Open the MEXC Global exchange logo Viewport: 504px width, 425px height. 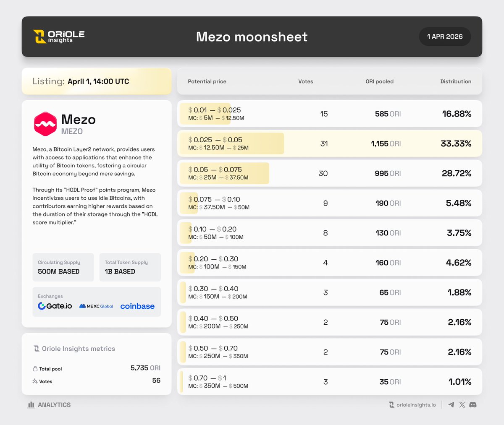(96, 306)
